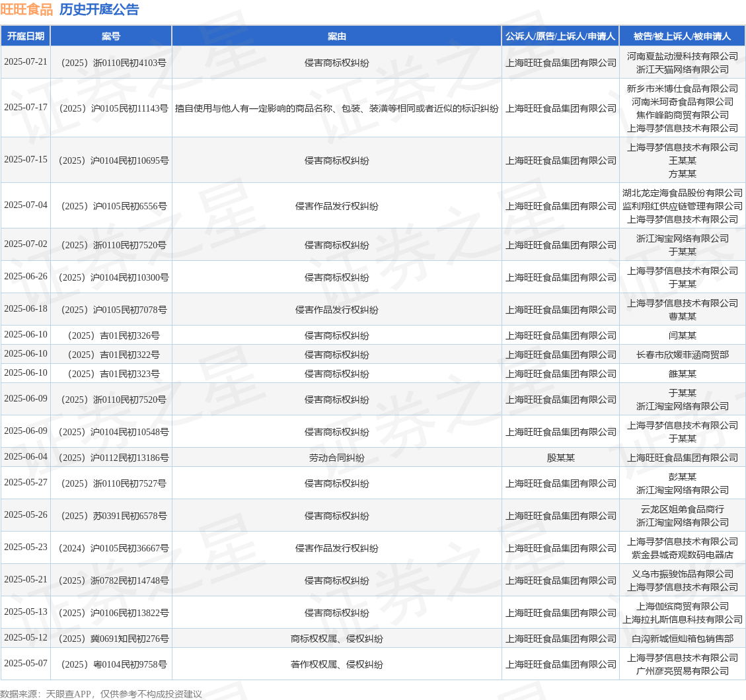The image size is (746, 700).
Task: Click defendant 广州彦亮贸易有限公司
Action: pyautogui.click(x=683, y=670)
